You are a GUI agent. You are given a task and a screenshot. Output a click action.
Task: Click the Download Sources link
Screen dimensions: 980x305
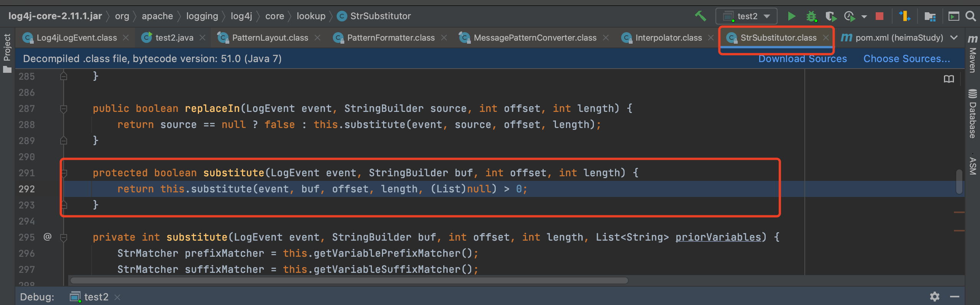(802, 59)
